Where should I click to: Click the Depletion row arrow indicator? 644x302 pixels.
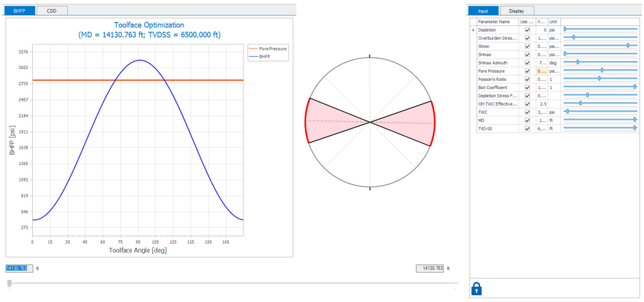[x=473, y=30]
